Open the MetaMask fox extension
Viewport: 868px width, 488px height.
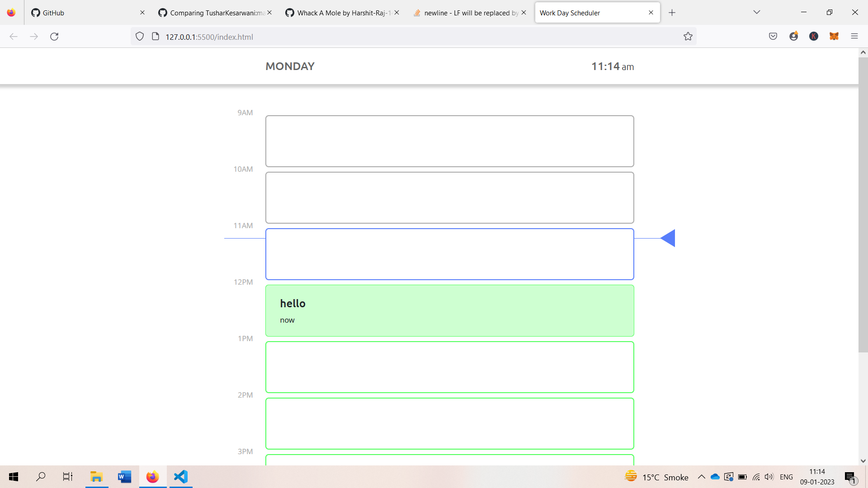(834, 37)
